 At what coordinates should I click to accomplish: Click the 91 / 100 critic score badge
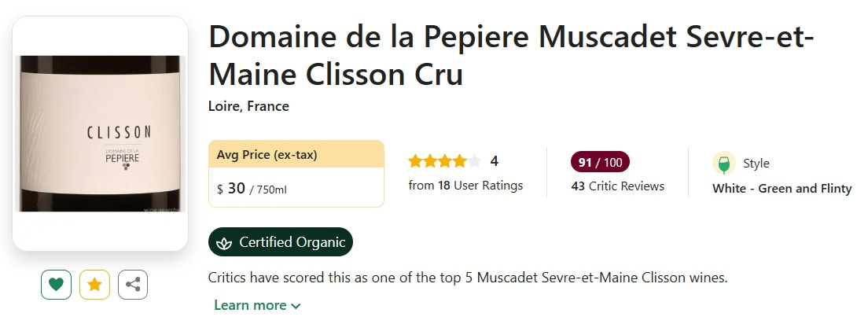pyautogui.click(x=600, y=163)
